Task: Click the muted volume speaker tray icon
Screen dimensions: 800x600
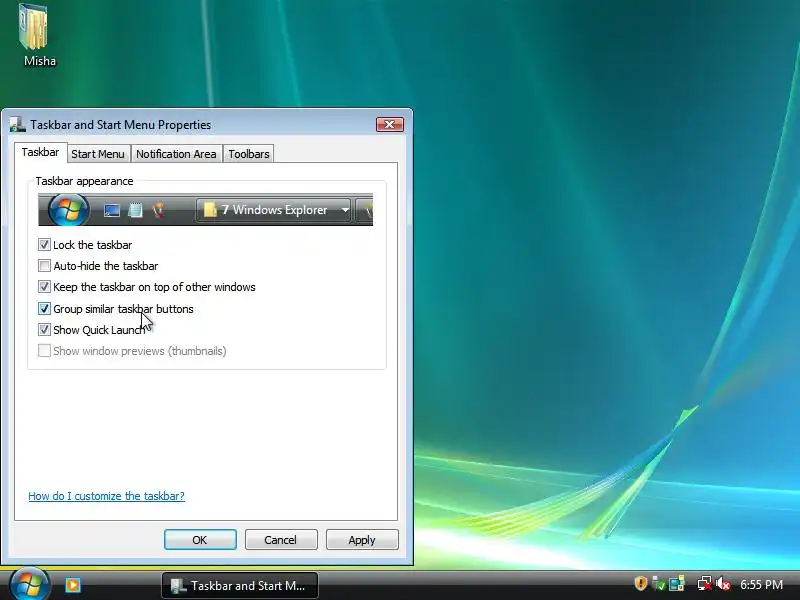Action: click(723, 583)
